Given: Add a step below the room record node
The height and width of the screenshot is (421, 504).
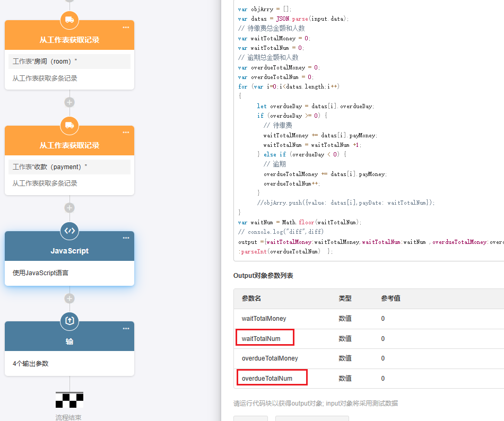Looking at the screenshot, I should [69, 102].
